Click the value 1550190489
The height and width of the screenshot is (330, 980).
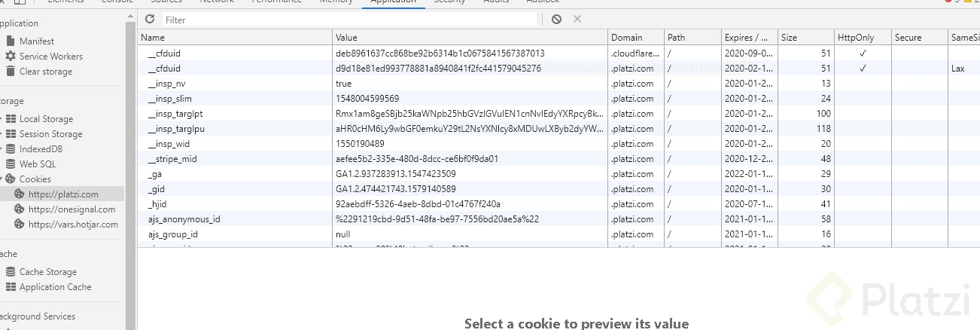360,144
